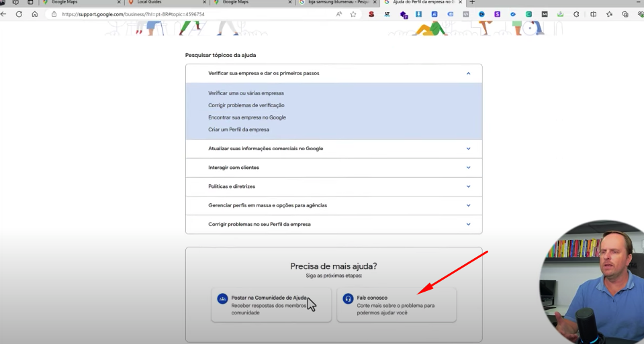This screenshot has height=344, width=644.
Task: Open the purple cube extension with badge
Action: [404, 15]
